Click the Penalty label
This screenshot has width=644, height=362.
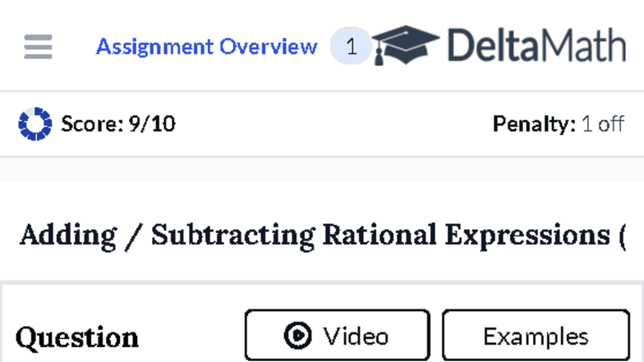point(534,124)
